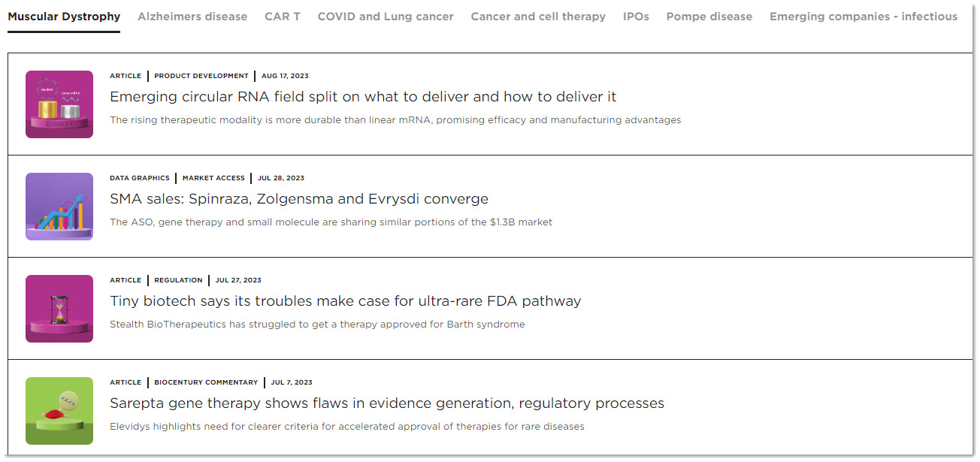980x462 pixels.
Task: Open circular RNA article thumbnail image
Action: point(59,104)
